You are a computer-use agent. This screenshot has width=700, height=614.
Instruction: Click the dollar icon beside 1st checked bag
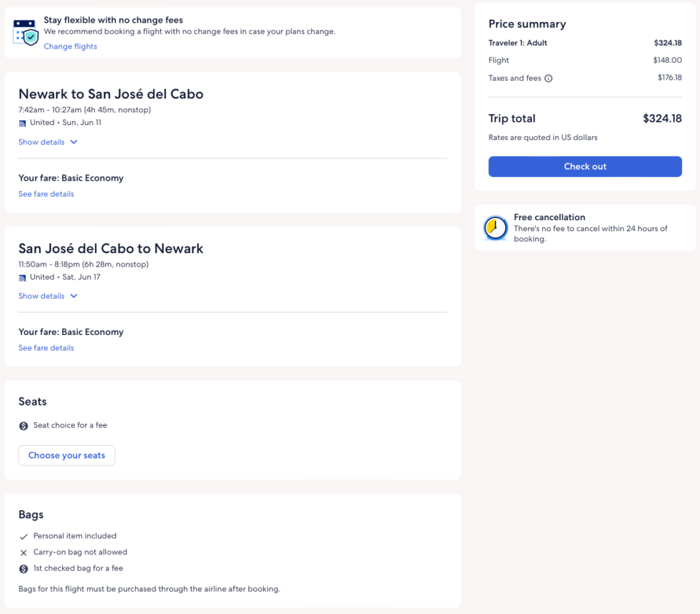coord(24,569)
